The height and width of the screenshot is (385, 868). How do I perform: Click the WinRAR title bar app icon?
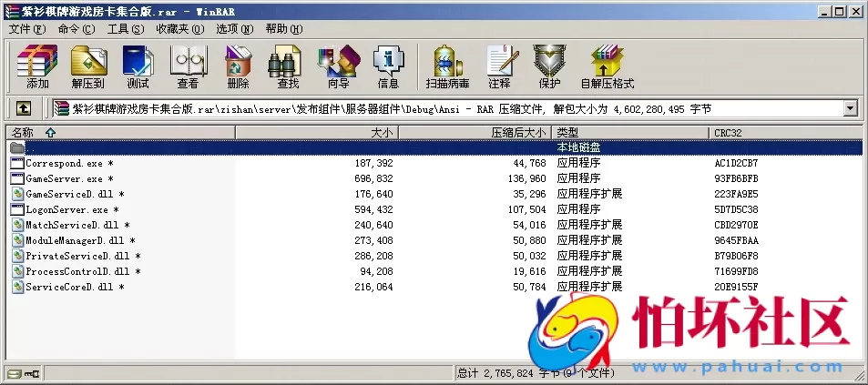[12, 11]
